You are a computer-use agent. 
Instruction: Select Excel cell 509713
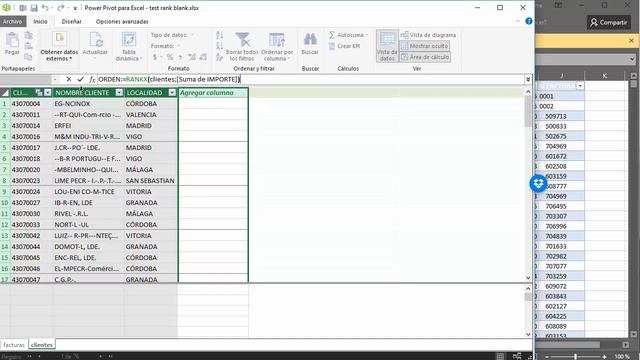pos(560,116)
